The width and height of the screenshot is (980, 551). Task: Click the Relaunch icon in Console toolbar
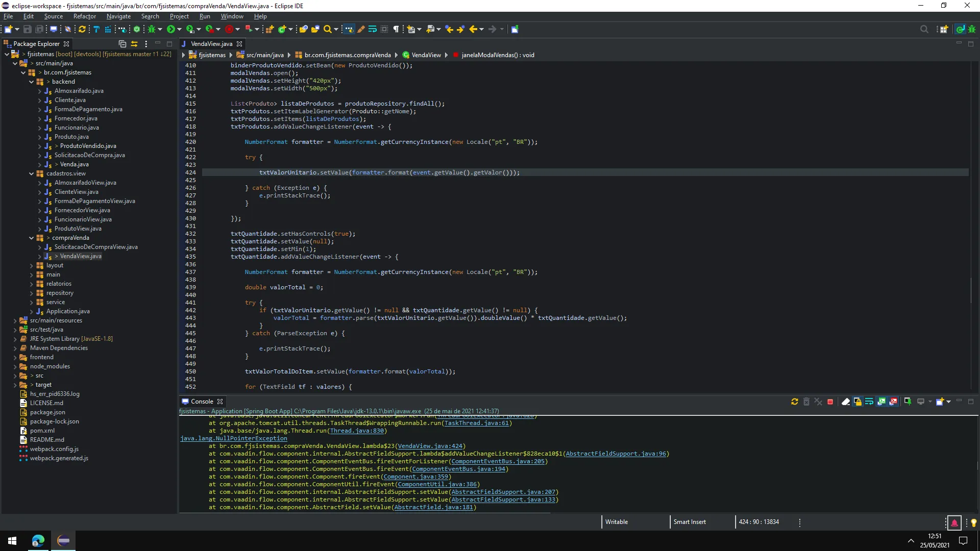pos(794,402)
